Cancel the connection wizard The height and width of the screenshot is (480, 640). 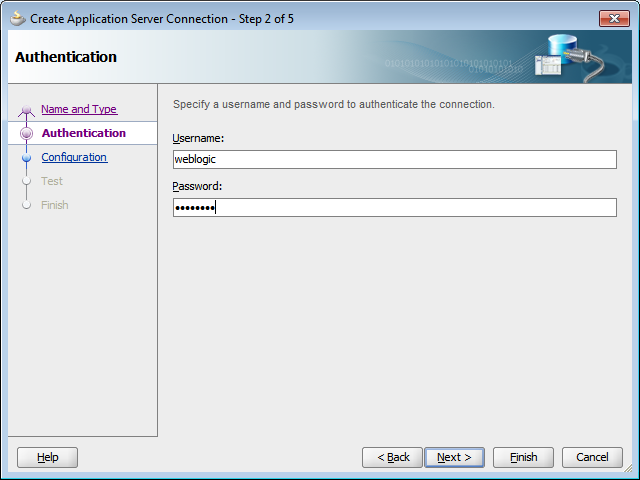tap(592, 458)
